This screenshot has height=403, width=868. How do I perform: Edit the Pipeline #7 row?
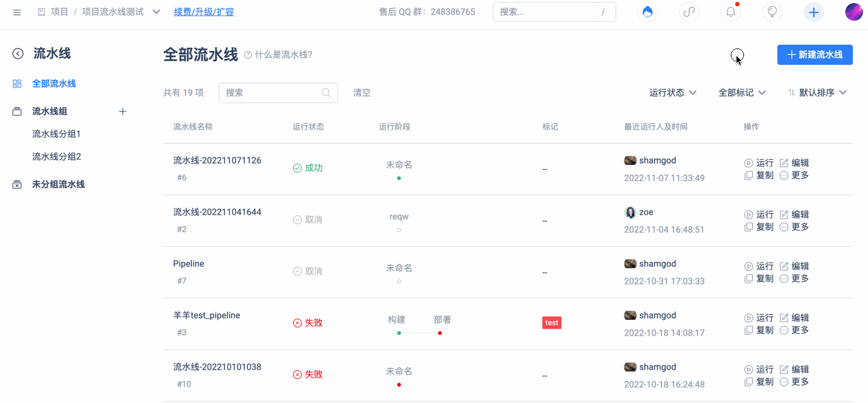coord(794,266)
